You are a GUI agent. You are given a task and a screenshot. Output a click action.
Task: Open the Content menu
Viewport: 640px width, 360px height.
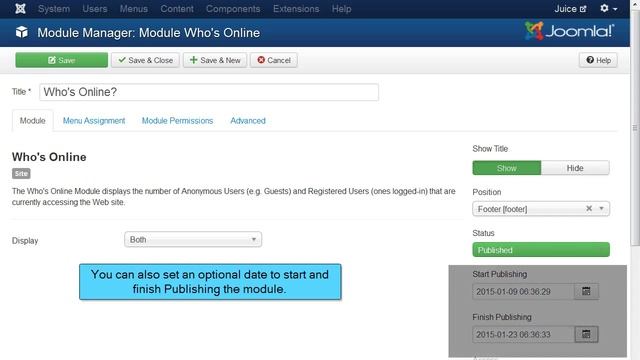(177, 9)
